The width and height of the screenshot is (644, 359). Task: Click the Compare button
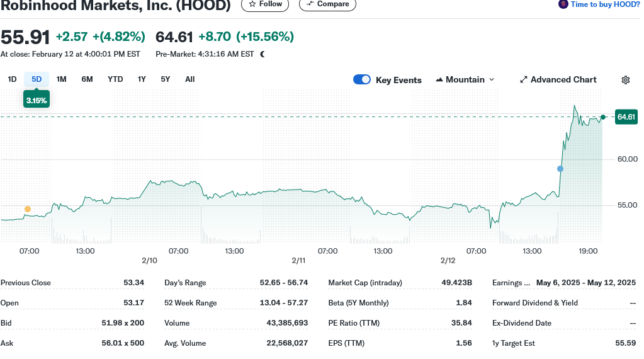[327, 4]
